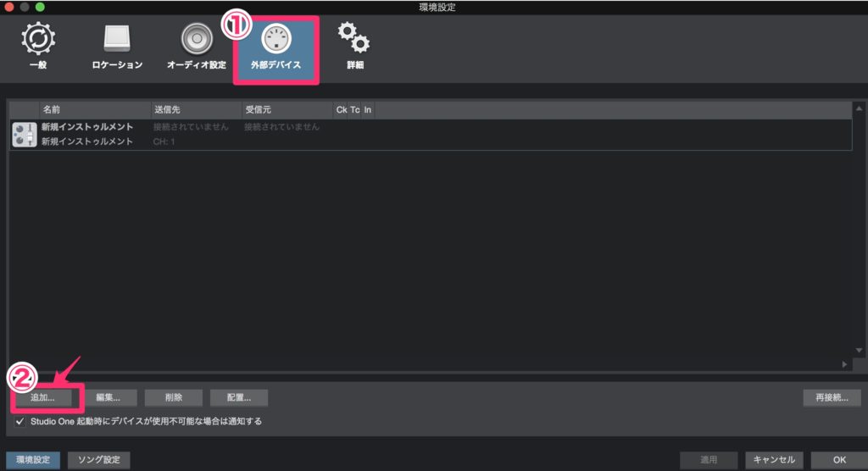Click the 編集... button

(x=108, y=397)
